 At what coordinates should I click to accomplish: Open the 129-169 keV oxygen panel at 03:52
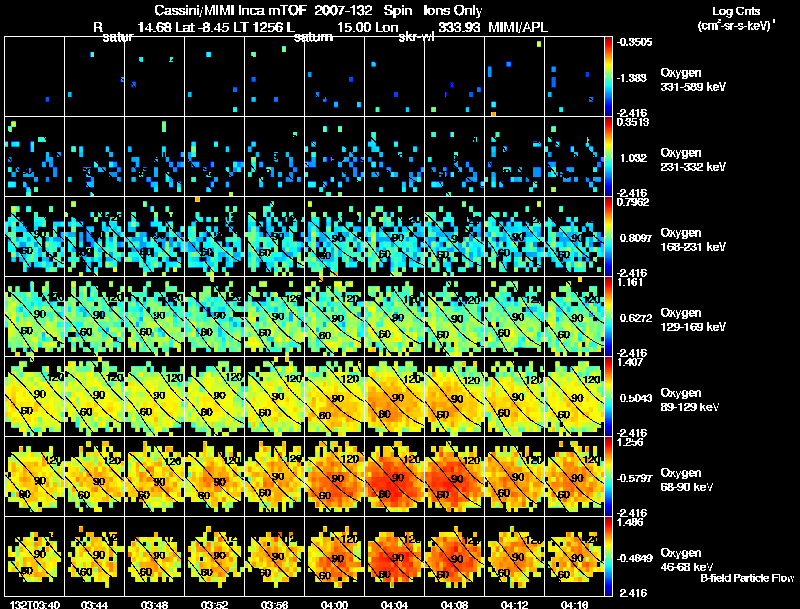point(214,316)
